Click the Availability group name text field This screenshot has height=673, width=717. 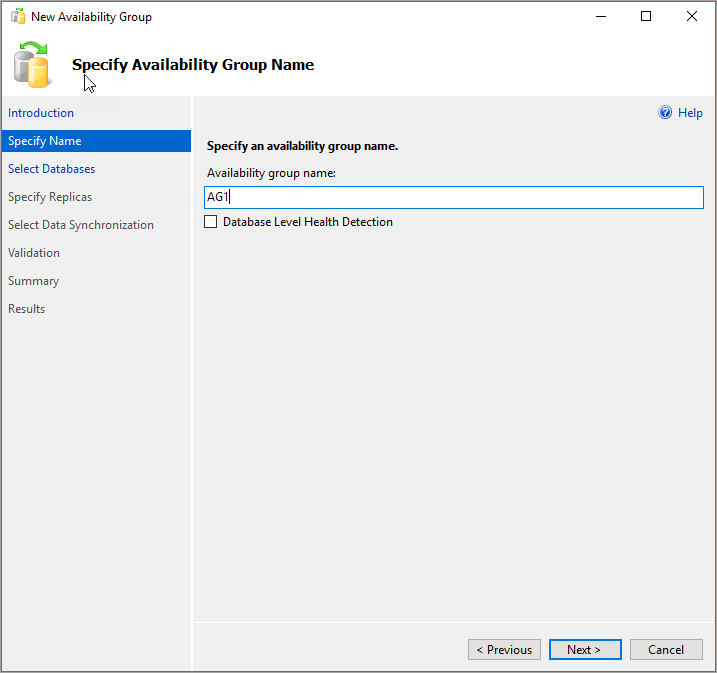coord(454,197)
